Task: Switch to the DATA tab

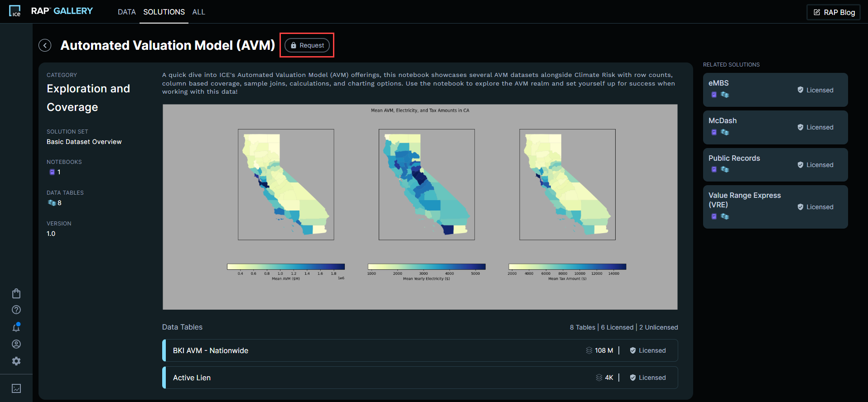Action: [x=126, y=12]
